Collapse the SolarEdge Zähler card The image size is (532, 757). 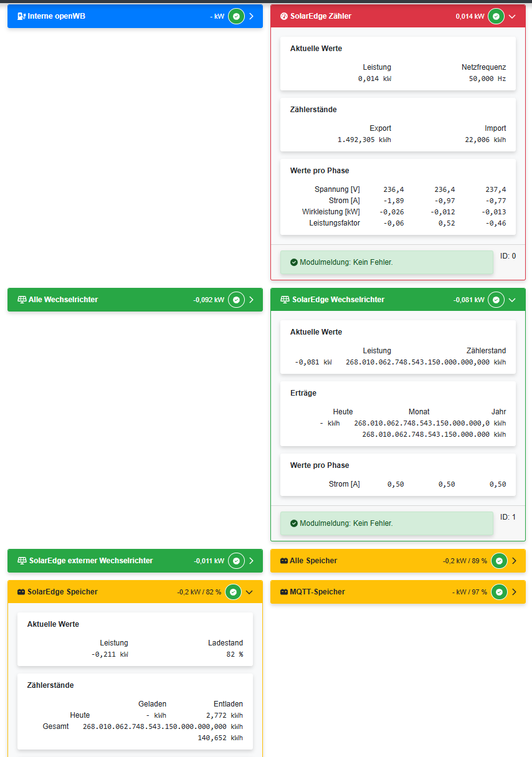point(512,16)
